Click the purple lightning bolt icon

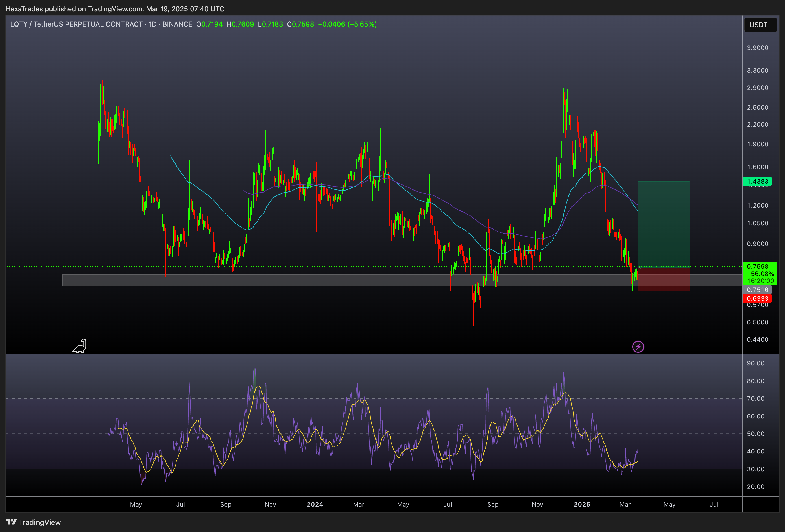point(638,346)
